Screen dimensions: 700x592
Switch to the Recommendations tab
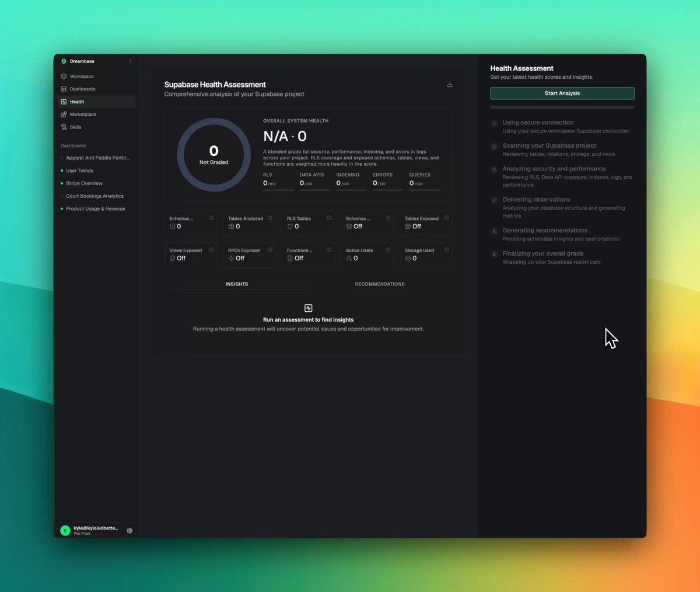tap(380, 284)
